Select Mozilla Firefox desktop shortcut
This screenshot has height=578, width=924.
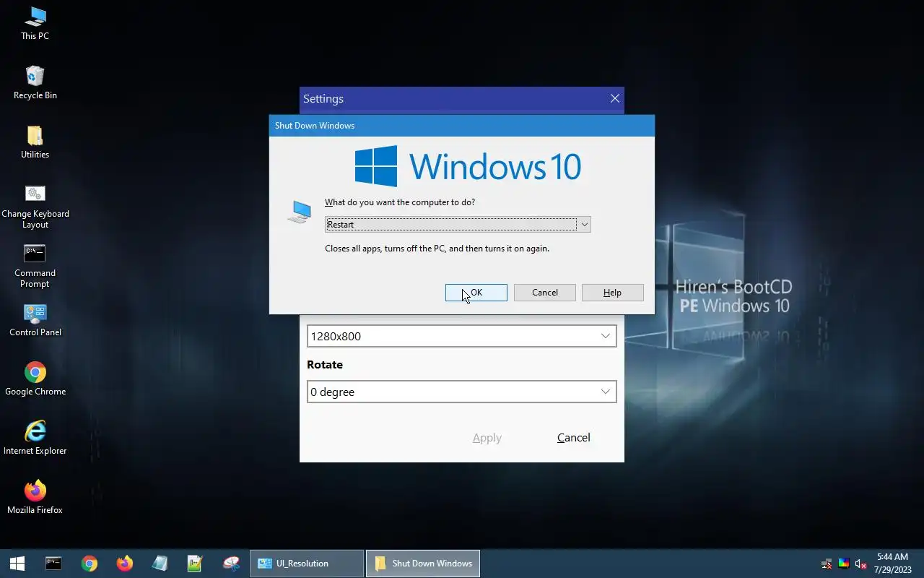pos(35,497)
